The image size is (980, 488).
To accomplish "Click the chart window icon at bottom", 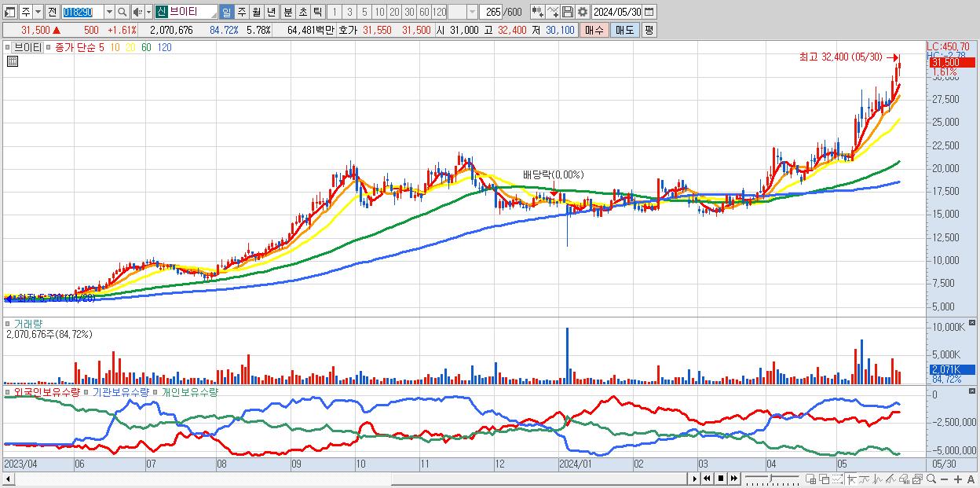I will point(917,479).
